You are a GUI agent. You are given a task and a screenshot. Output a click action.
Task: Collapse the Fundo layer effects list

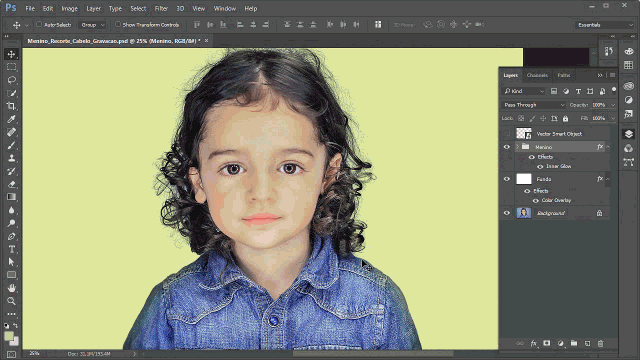(x=608, y=179)
